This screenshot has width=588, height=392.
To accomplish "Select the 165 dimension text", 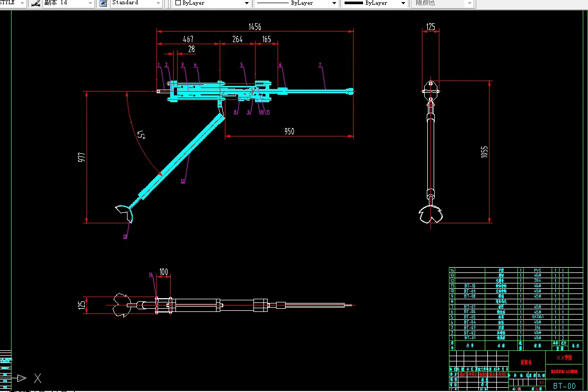I will tap(266, 39).
